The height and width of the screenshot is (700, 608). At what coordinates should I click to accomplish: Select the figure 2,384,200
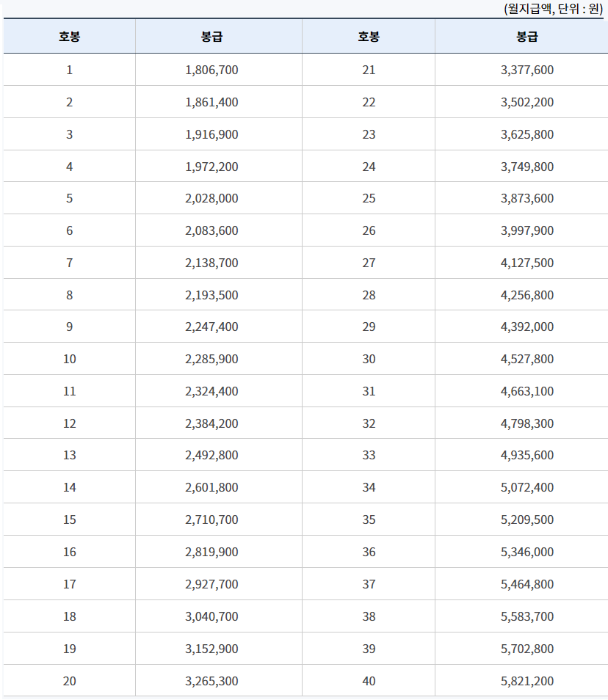point(211,423)
